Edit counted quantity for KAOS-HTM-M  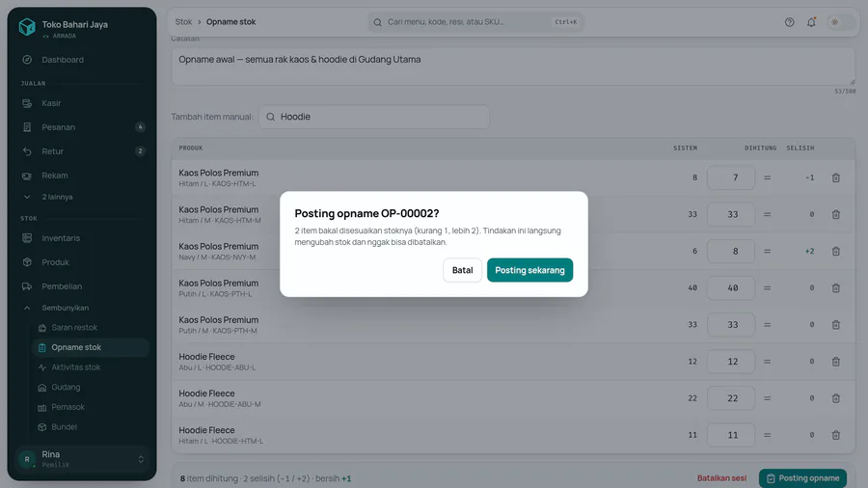(731, 214)
